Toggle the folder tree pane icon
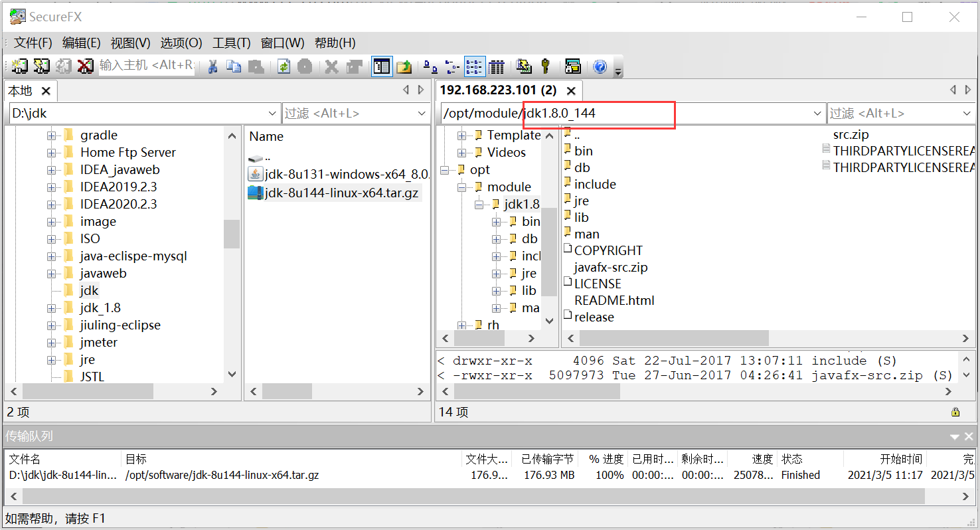The image size is (980, 530). (x=382, y=66)
